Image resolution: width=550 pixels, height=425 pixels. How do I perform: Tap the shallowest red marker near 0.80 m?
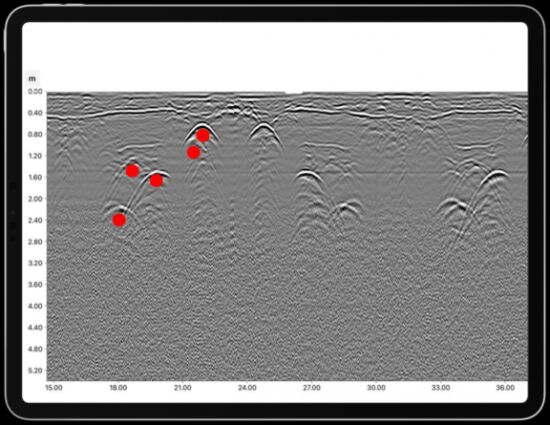coord(203,135)
